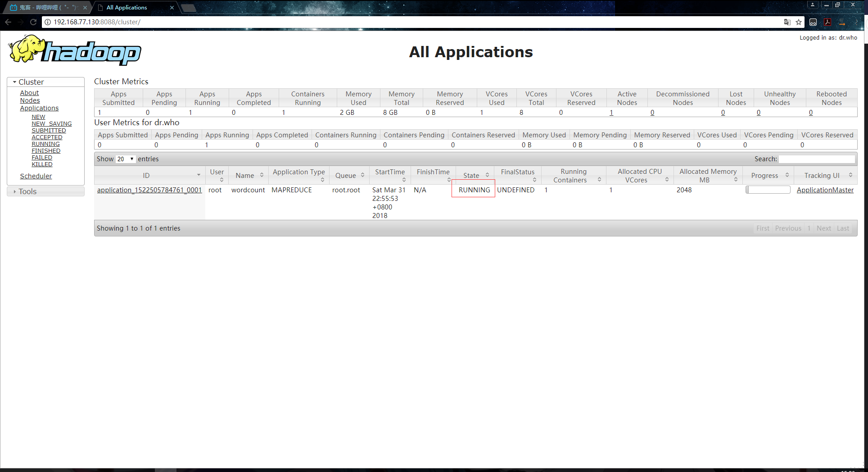Collapse the Cluster sidebar section

[45, 82]
